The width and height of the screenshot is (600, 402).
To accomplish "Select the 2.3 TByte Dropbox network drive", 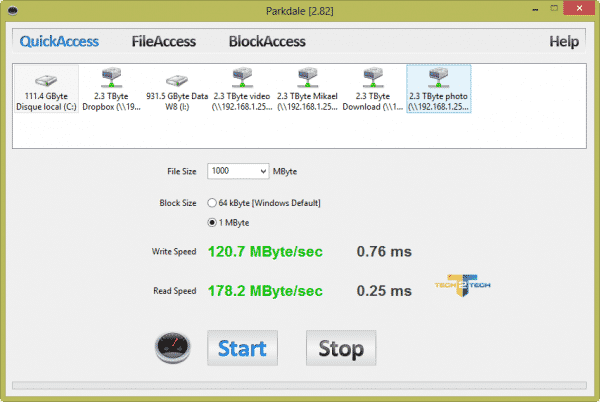I will point(111,89).
